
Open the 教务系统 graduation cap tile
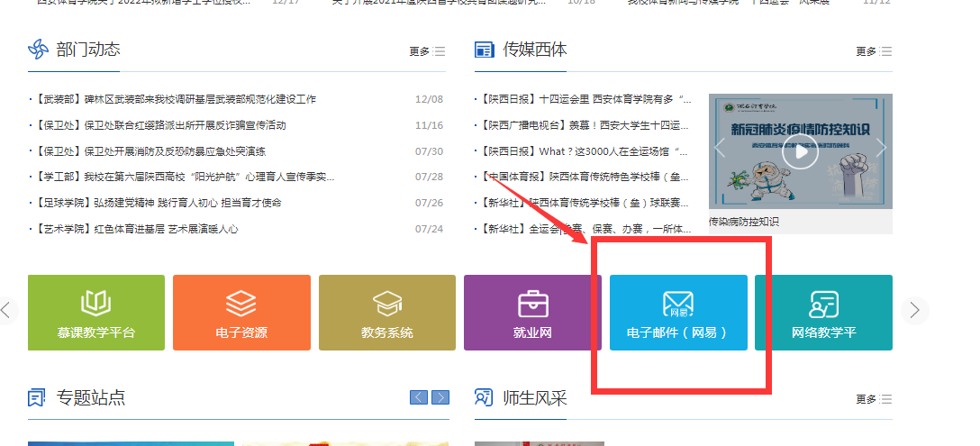pyautogui.click(x=387, y=313)
